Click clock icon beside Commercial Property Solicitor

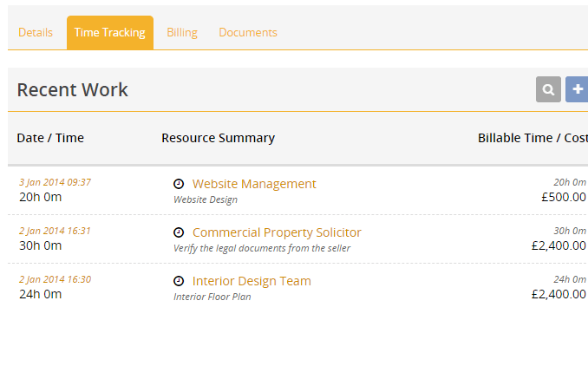click(x=179, y=232)
